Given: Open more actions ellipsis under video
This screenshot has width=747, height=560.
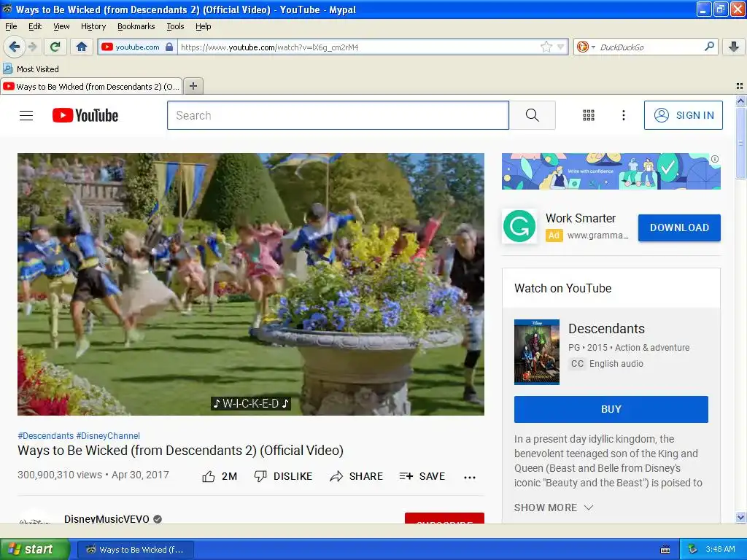Looking at the screenshot, I should point(470,477).
